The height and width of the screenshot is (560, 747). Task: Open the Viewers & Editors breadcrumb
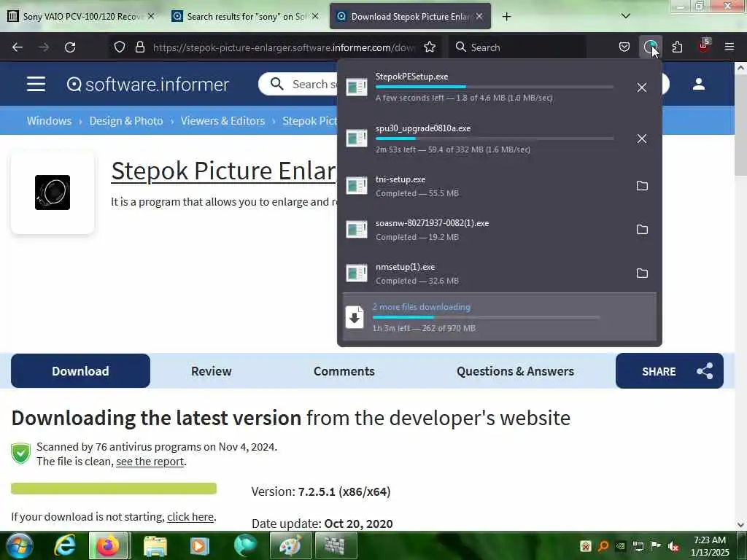point(222,120)
